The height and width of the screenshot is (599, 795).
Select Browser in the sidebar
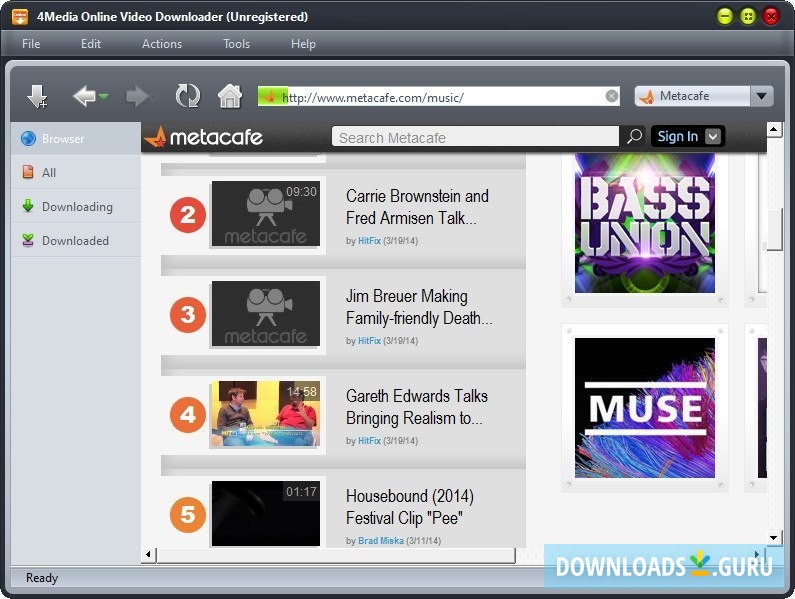(x=76, y=138)
